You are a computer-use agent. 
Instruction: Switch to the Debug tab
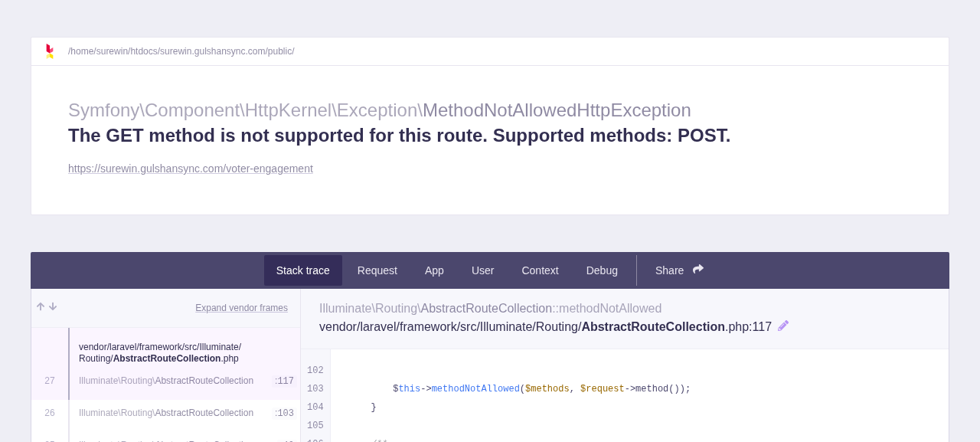602,270
